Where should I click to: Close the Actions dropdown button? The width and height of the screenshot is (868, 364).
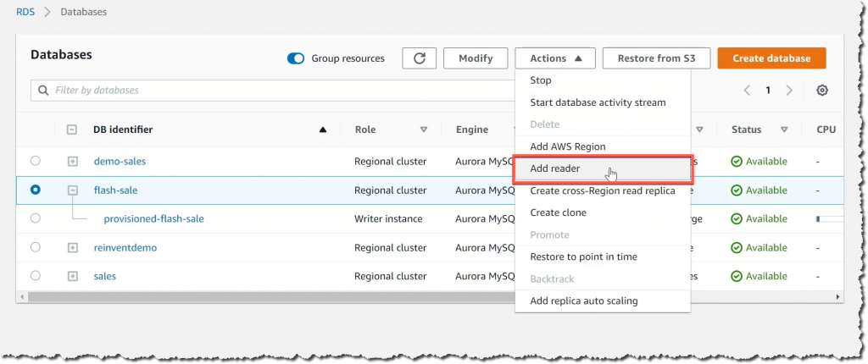click(555, 58)
